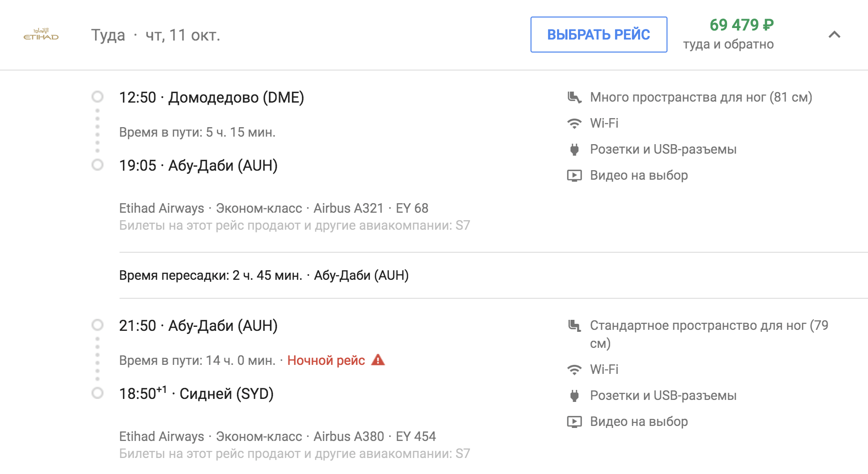This screenshot has height=474, width=868.
Task: Click 'Розетки и USB-разъемы' of Sydney flight
Action: (663, 395)
